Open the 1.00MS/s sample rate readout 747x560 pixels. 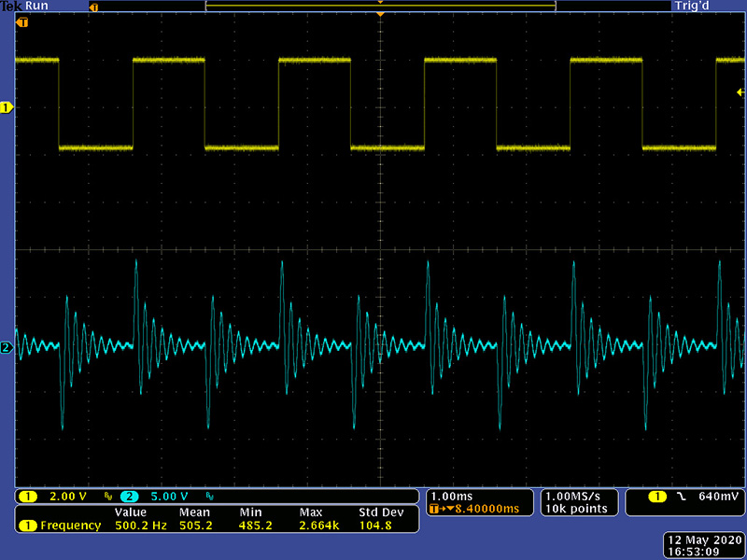(x=576, y=496)
